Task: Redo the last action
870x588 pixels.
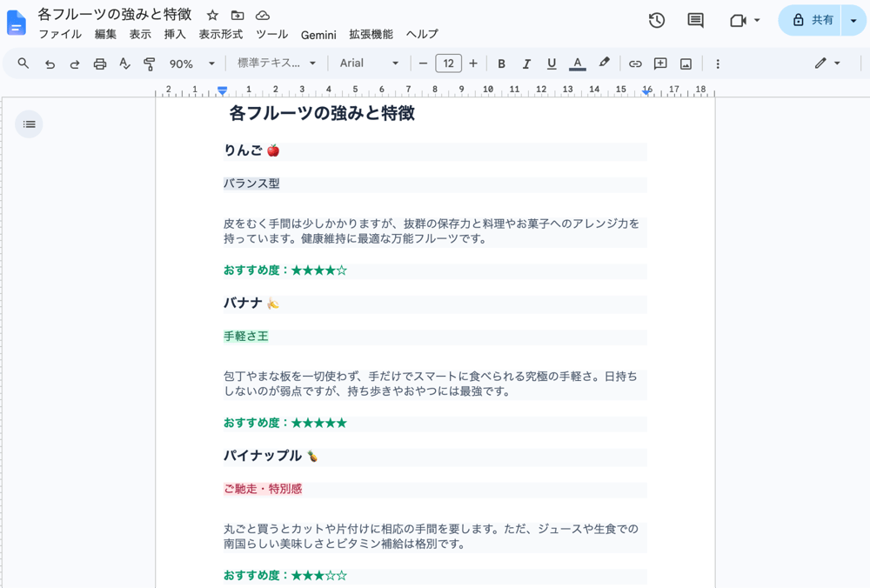Action: tap(74, 63)
